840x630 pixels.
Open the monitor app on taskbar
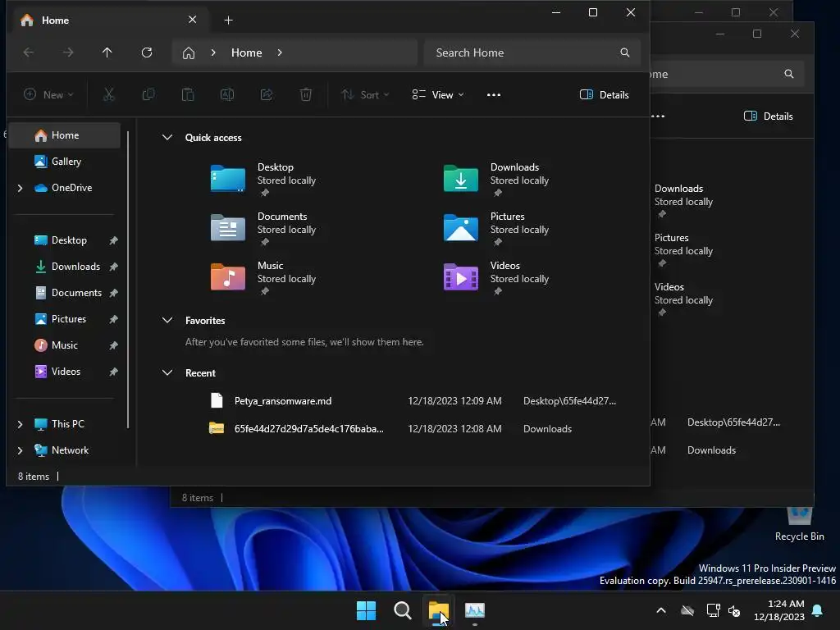475,610
